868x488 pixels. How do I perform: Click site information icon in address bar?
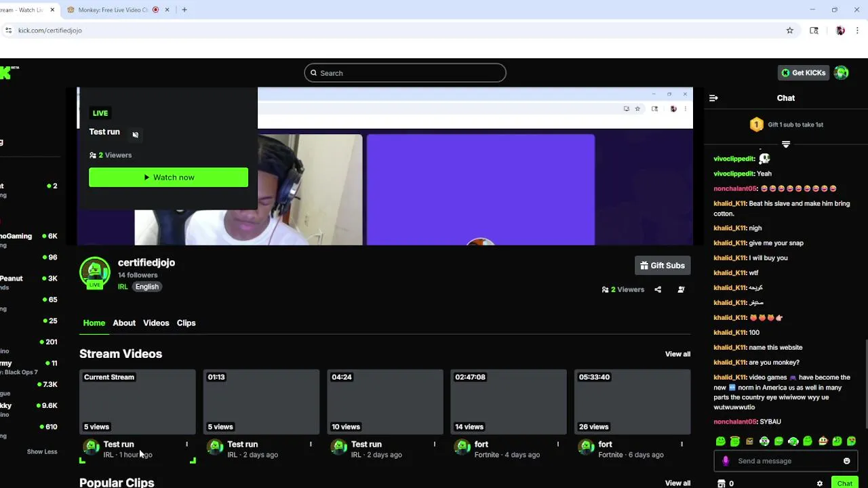coord(8,30)
